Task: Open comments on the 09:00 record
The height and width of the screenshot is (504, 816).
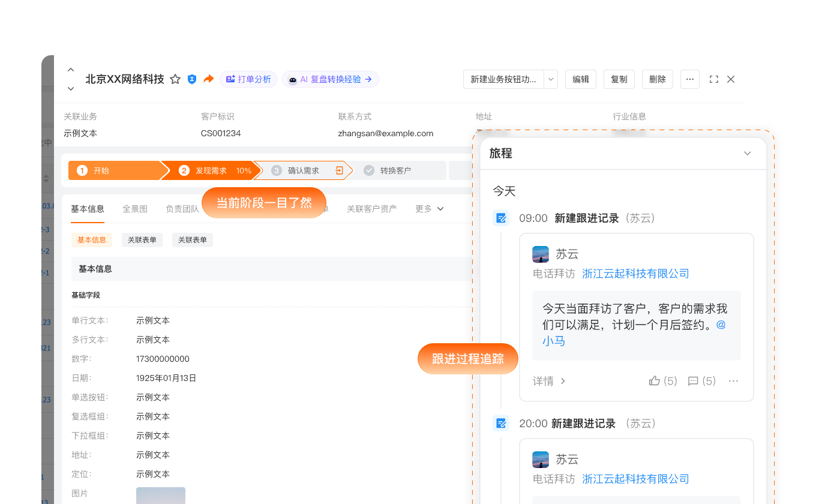Action: click(702, 381)
